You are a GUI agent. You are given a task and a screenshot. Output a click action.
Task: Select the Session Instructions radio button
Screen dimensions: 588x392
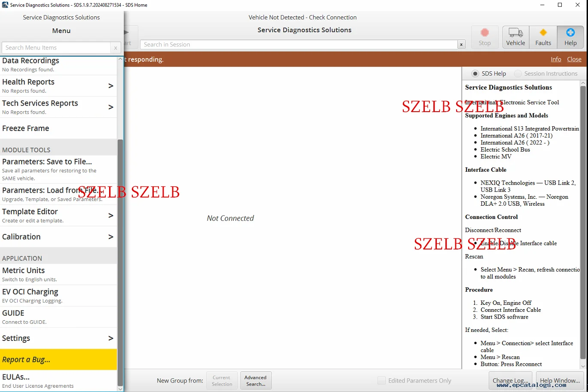pos(518,73)
